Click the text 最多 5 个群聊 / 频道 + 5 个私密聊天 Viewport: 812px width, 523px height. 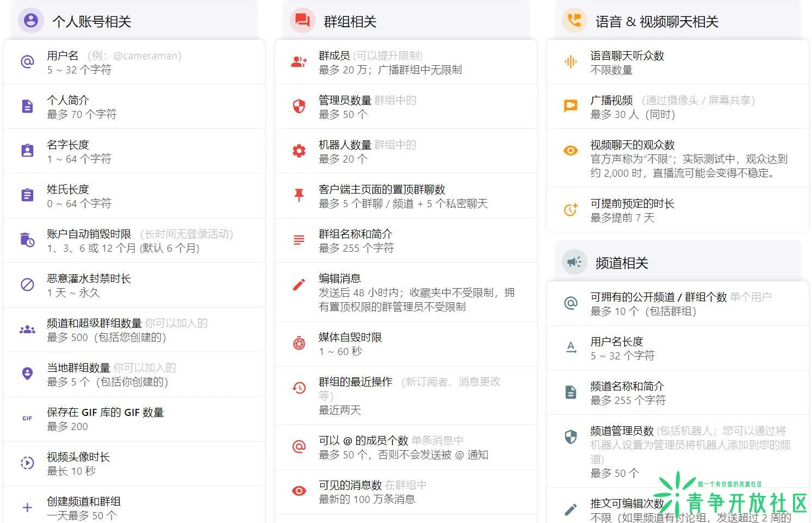tap(403, 203)
